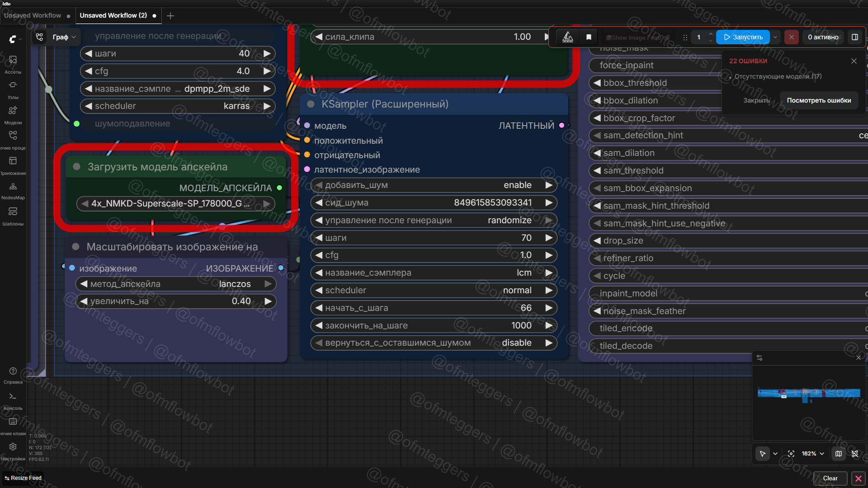Screen dimensions: 868x488
Task: Switch to the Unsaved Workflow tab
Action: coord(33,15)
